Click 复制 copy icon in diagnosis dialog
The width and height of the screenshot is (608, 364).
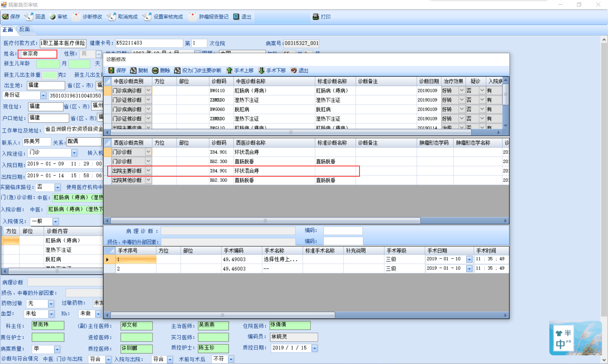click(x=133, y=71)
